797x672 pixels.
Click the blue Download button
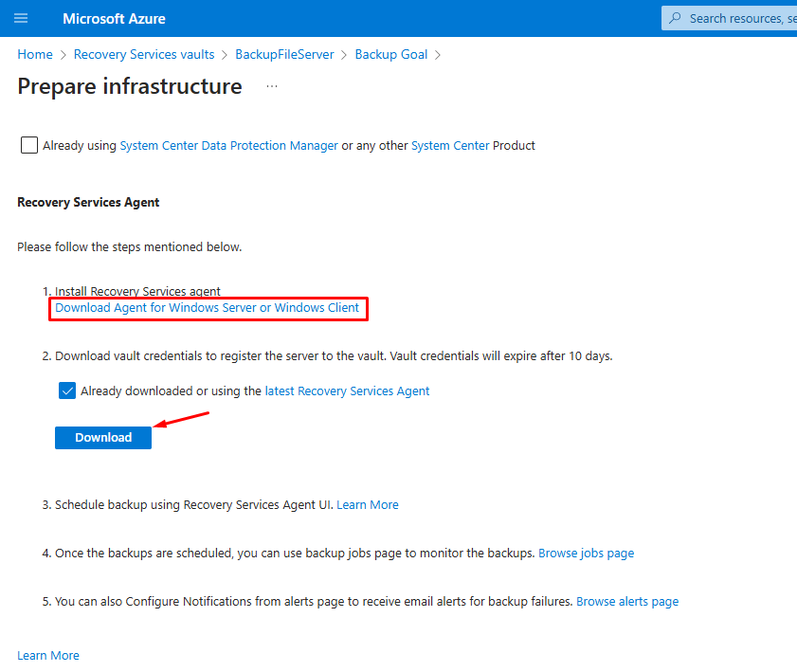point(103,438)
